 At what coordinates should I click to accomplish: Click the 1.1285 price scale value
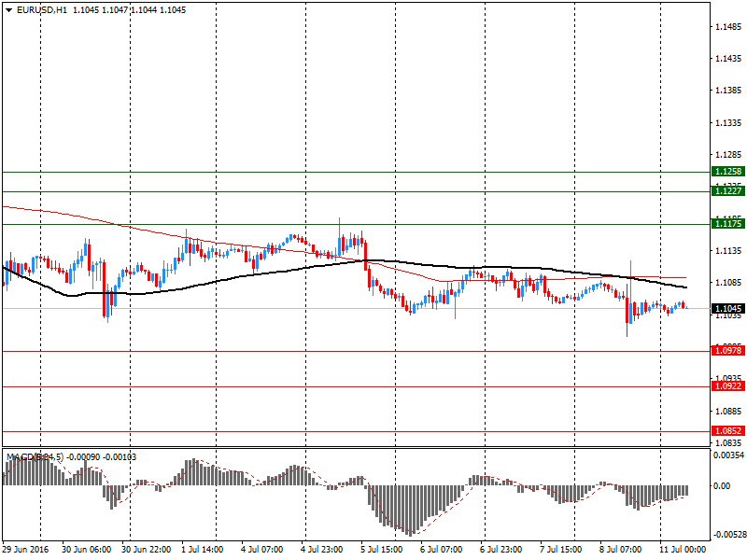click(728, 155)
